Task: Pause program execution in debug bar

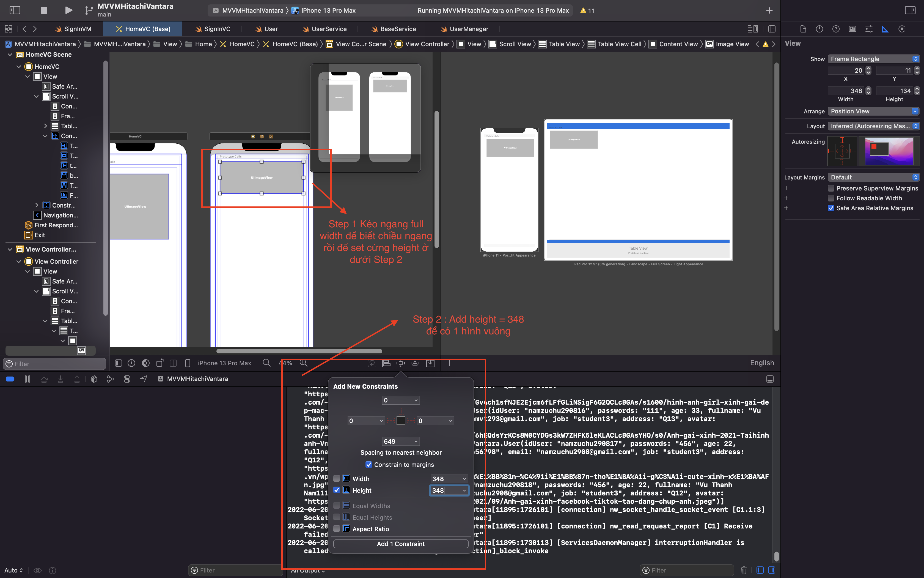Action: point(28,379)
